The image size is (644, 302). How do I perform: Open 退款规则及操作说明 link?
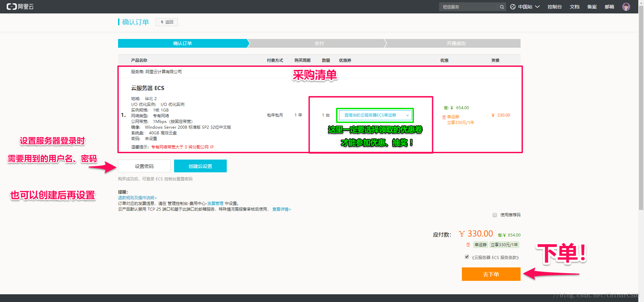[x=138, y=198]
